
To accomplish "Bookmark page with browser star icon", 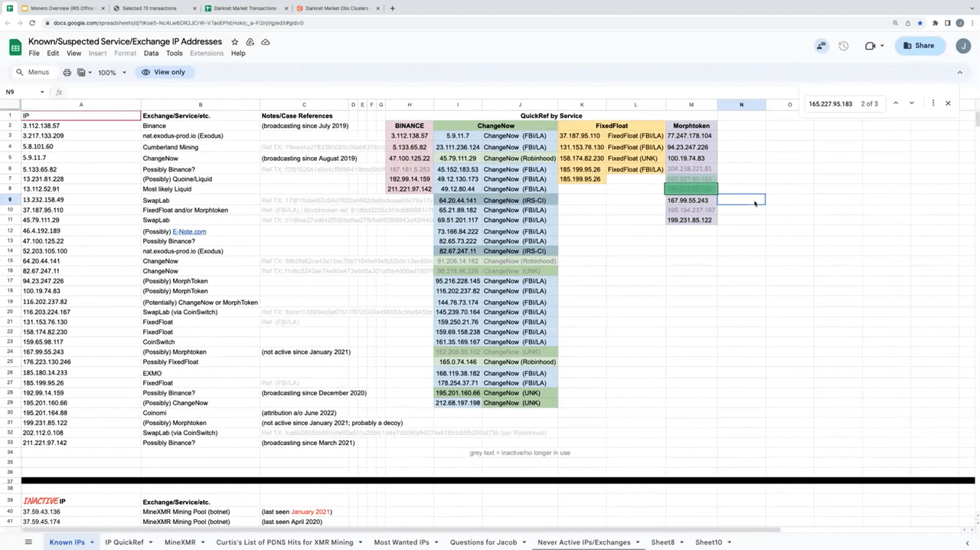I will [920, 23].
